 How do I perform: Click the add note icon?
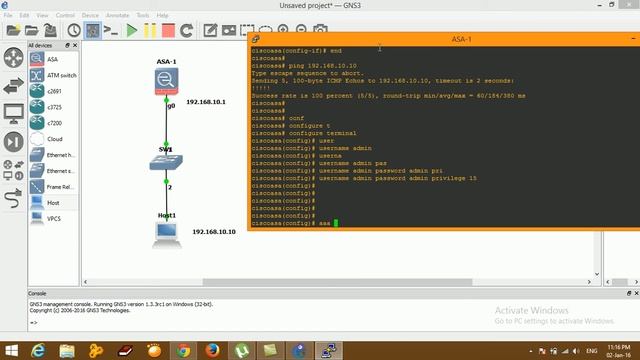tap(210, 30)
